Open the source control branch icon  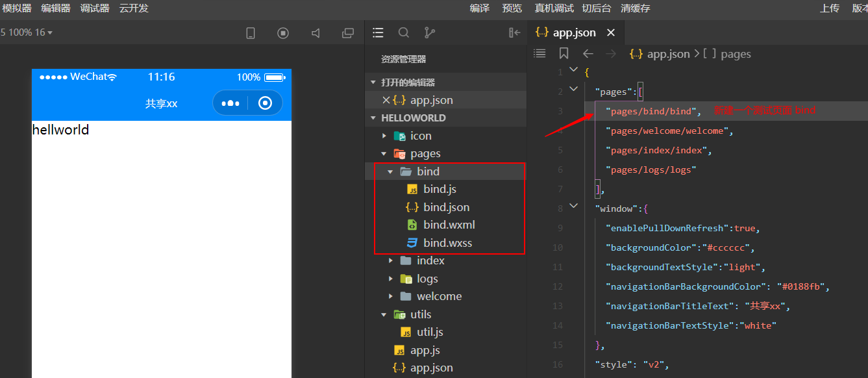click(x=429, y=32)
